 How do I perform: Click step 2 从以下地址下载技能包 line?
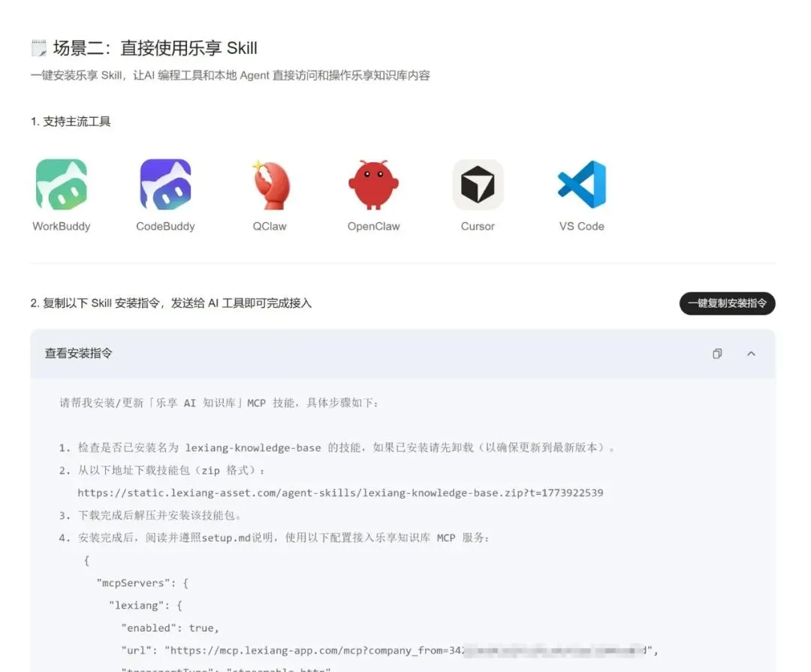[162, 470]
